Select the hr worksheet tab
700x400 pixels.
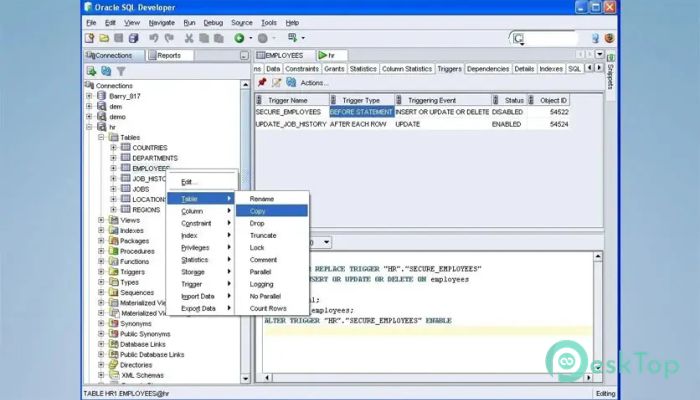click(x=331, y=55)
